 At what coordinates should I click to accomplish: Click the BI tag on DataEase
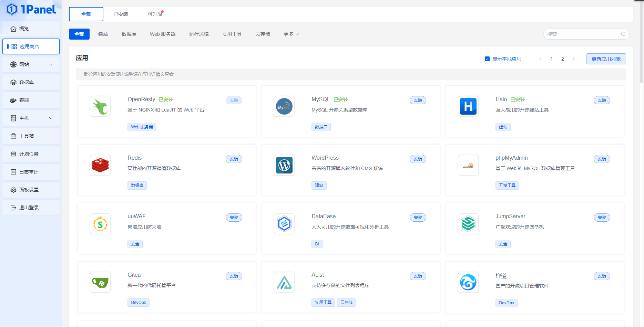pos(317,244)
